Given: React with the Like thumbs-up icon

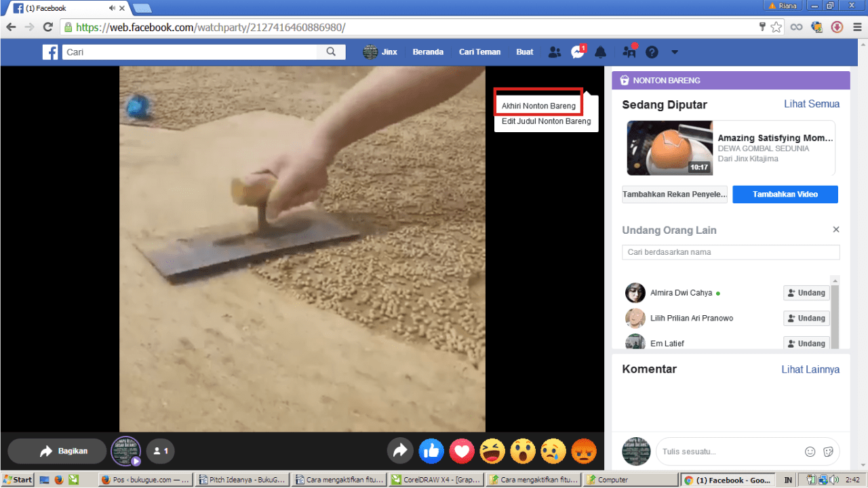Looking at the screenshot, I should tap(431, 451).
